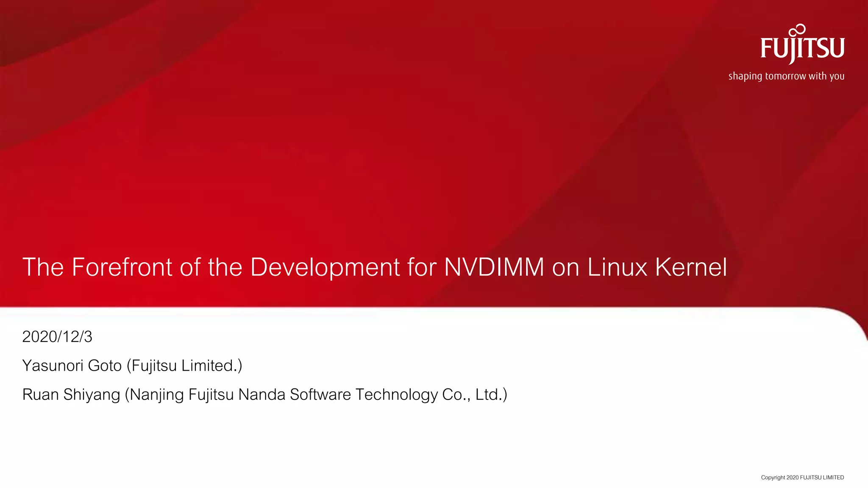Click the date 2020/12/3
The image size is (868, 488).
[57, 337]
